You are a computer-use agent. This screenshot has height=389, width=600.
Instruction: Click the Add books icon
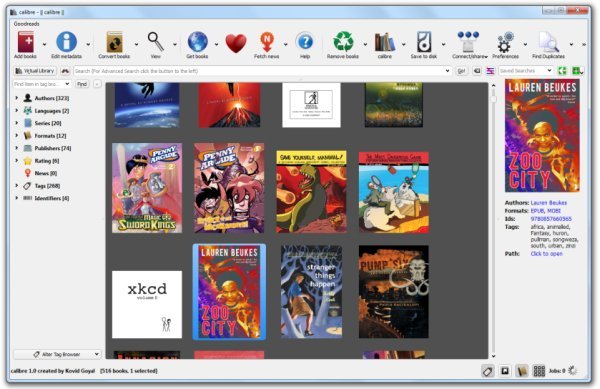[x=25, y=42]
